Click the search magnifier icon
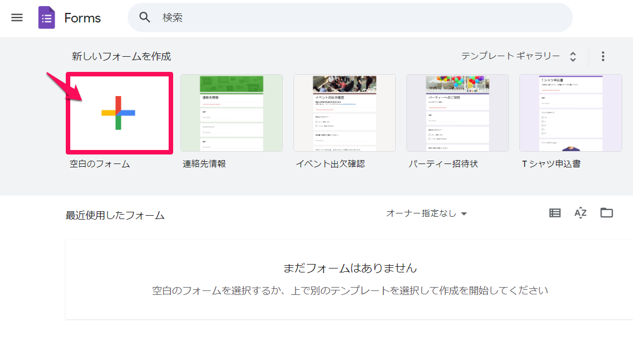 coord(144,17)
